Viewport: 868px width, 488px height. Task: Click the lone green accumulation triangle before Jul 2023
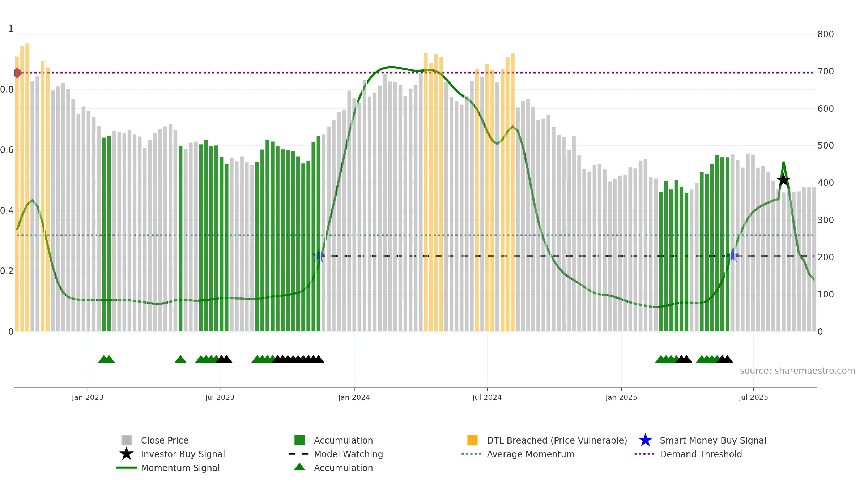180,359
